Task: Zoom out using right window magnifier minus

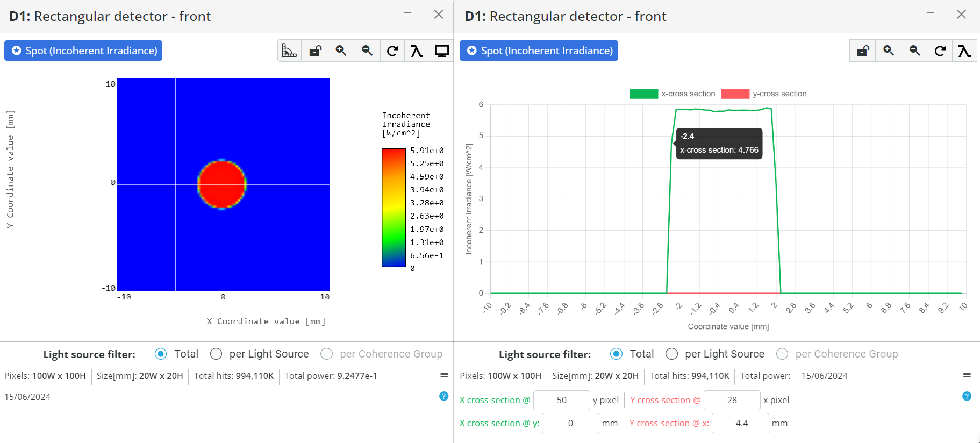Action: (x=914, y=51)
